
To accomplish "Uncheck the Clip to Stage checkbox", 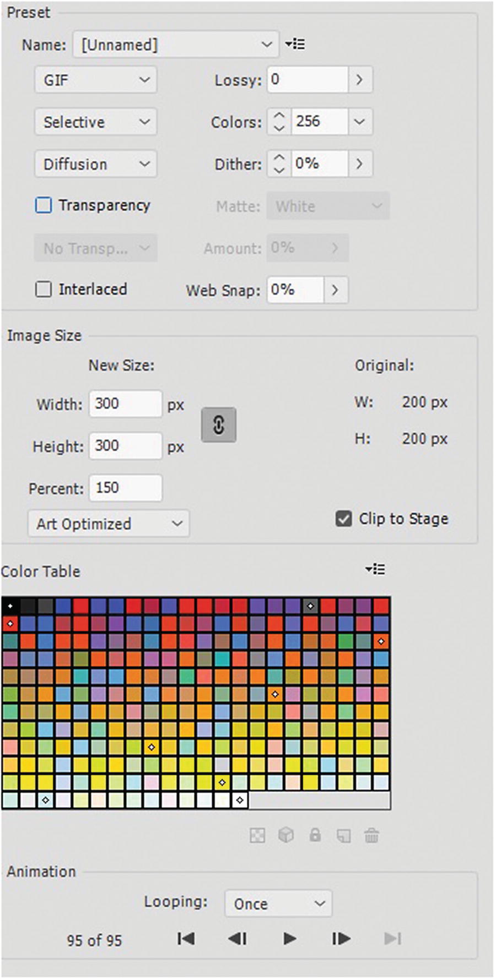I will [344, 519].
